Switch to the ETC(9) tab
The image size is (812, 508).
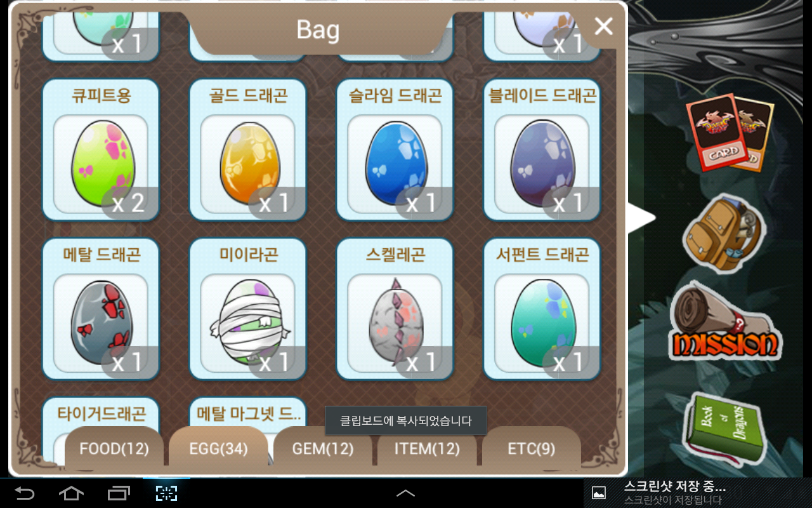click(532, 449)
